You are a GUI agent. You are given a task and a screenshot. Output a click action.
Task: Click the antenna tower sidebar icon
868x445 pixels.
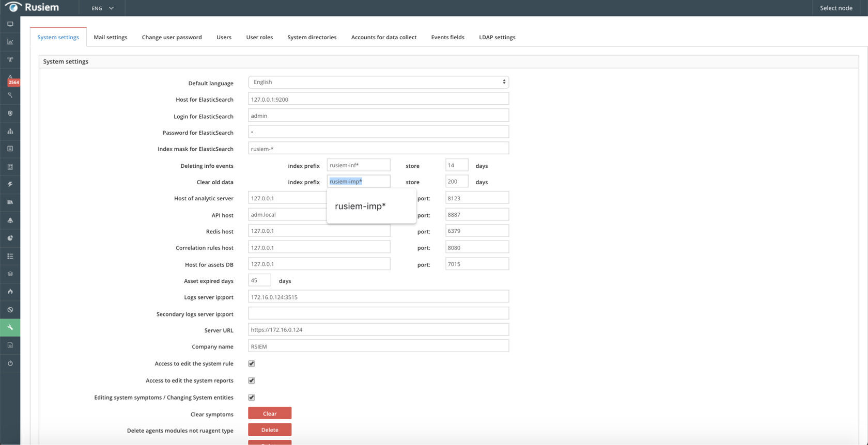click(x=10, y=59)
